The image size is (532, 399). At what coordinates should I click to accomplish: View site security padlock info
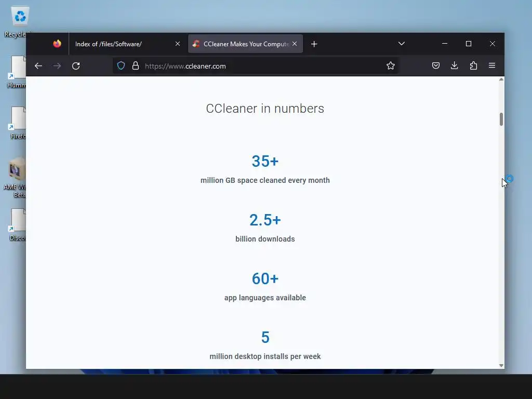(x=136, y=65)
